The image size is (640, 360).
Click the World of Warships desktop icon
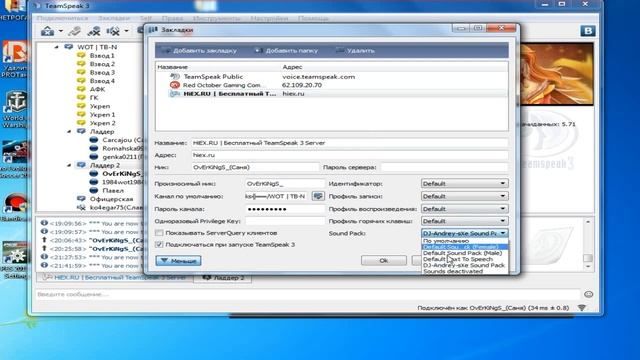15,109
